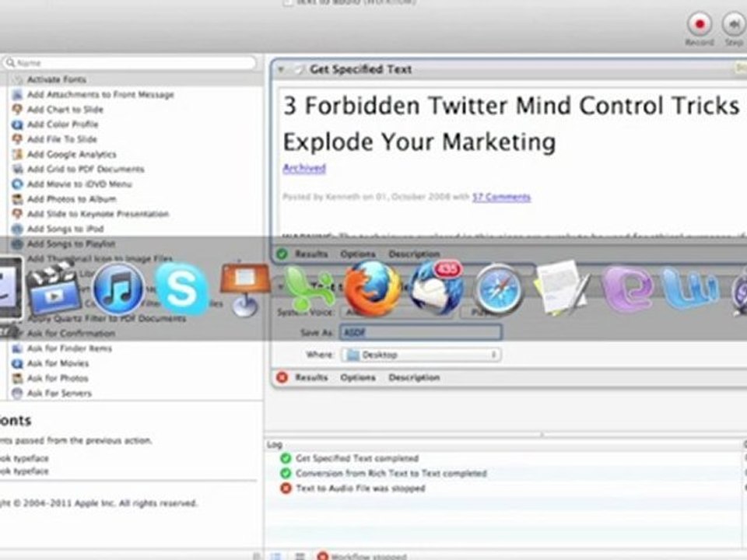
Task: Click 'Text to Audio File was stopped' log entry
Action: 360,488
